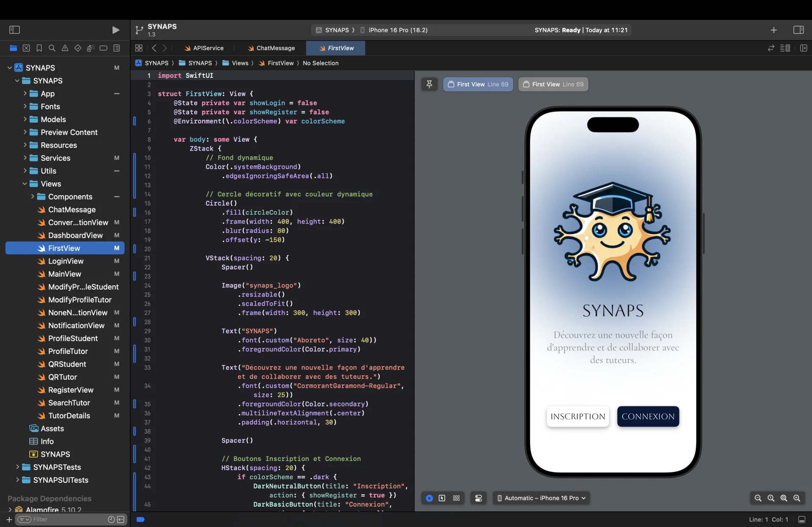Image resolution: width=812 pixels, height=527 pixels.
Task: Open the Breakpoint navigator
Action: (103, 48)
